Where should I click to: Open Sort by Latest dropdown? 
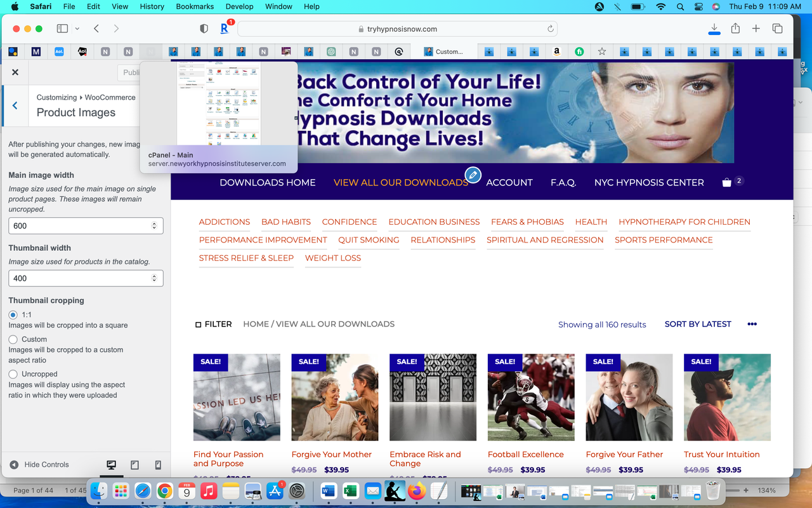(698, 324)
